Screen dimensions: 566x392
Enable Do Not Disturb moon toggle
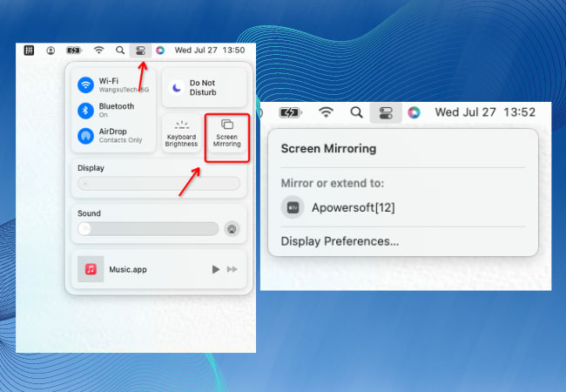tap(177, 87)
